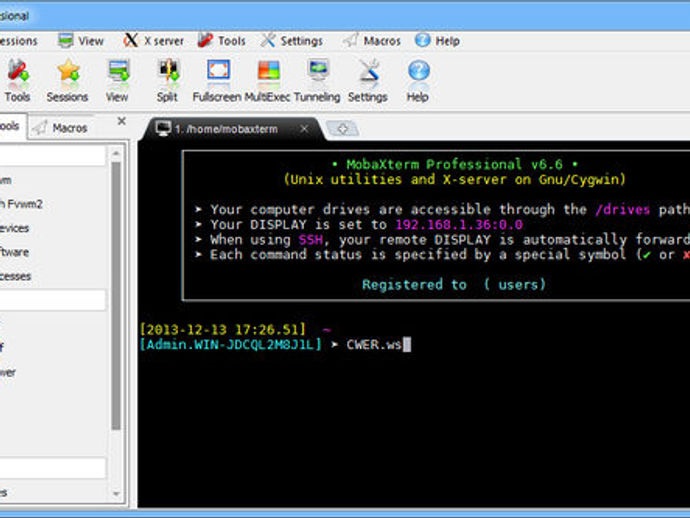690x518 pixels.
Task: Click the monitor icon on terminal tab
Action: [163, 129]
